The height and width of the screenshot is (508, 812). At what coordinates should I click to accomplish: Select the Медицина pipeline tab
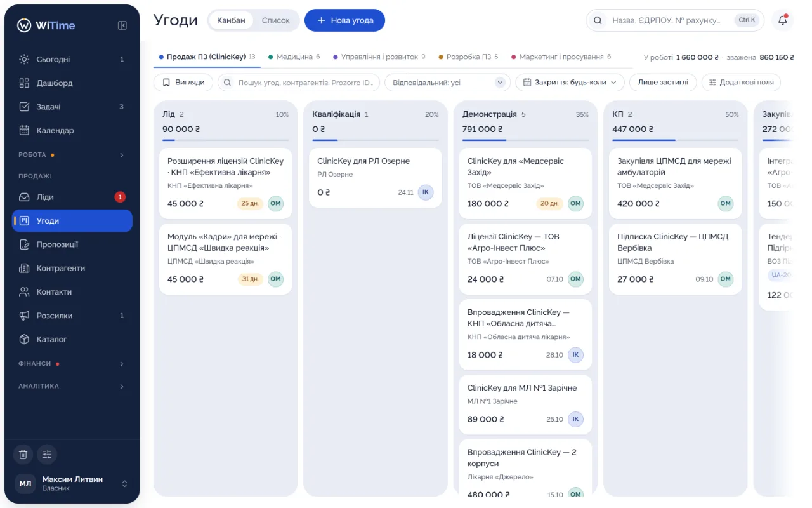(294, 57)
